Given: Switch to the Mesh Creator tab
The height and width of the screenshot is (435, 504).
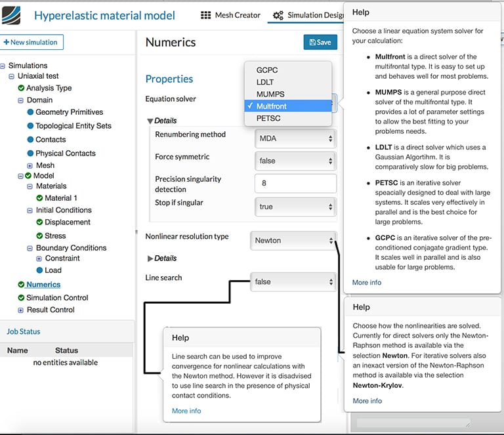Looking at the screenshot, I should [x=230, y=15].
